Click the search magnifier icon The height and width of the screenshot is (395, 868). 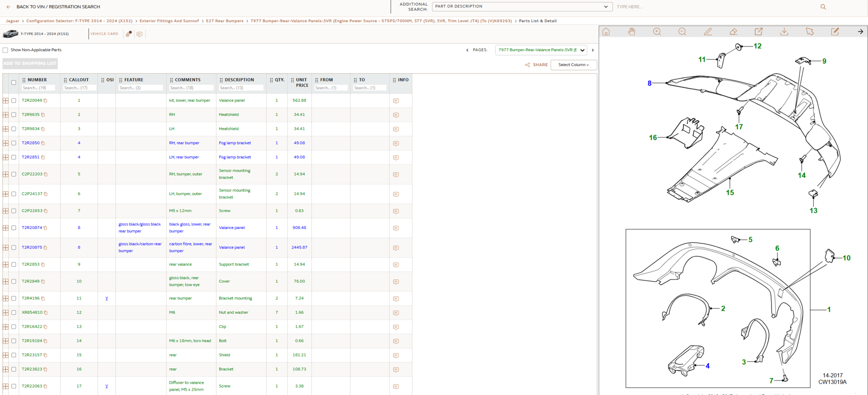coord(823,7)
